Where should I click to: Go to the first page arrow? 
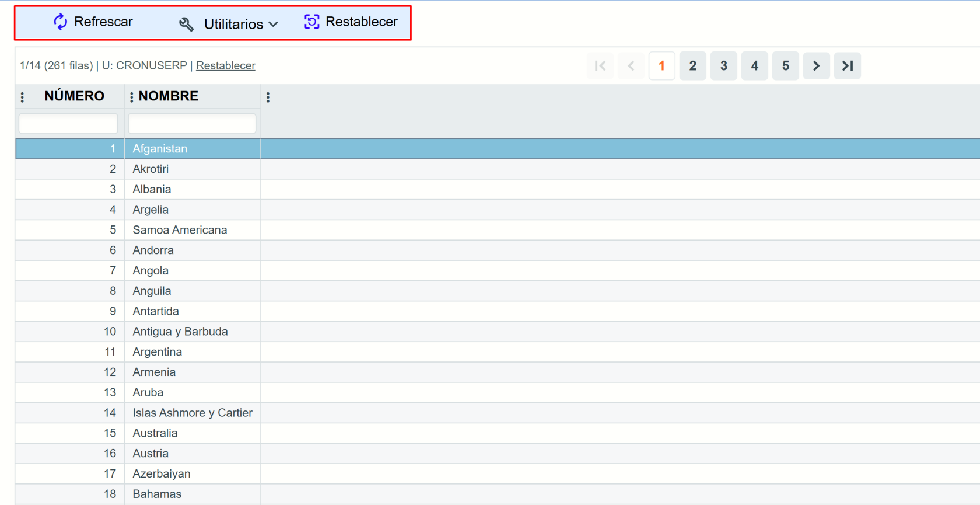[600, 66]
